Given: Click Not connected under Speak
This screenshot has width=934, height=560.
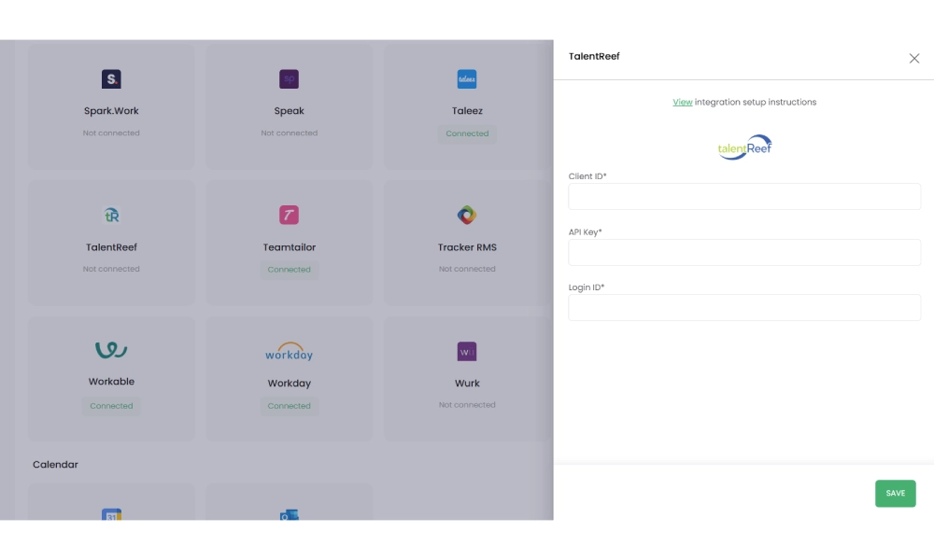Looking at the screenshot, I should (289, 133).
